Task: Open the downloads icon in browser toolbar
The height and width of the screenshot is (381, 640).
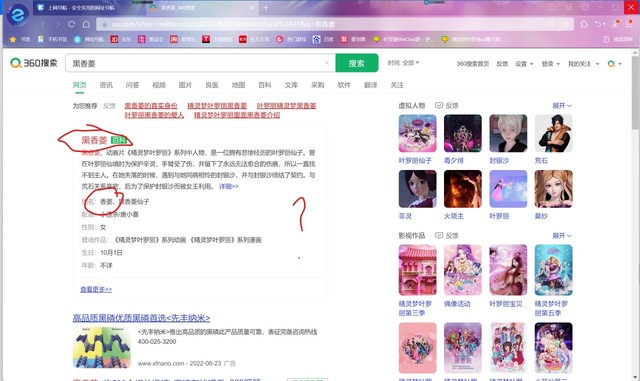Action: (x=616, y=24)
